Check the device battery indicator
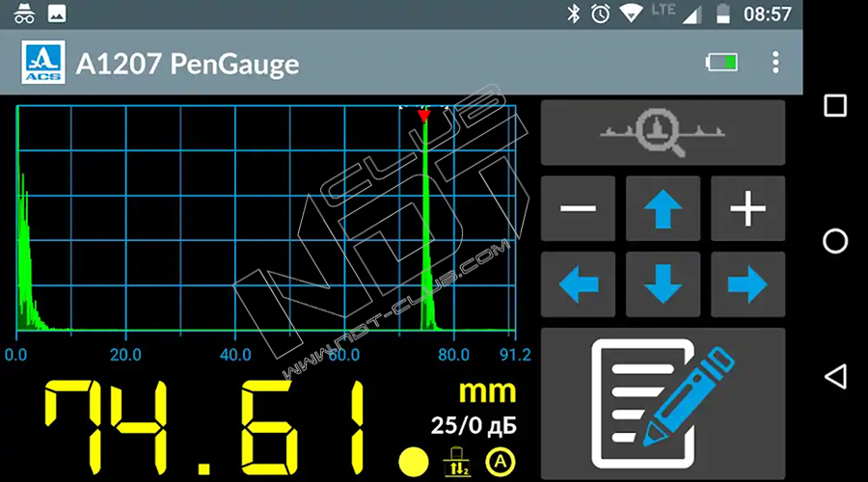The image size is (868, 482). tap(721, 62)
